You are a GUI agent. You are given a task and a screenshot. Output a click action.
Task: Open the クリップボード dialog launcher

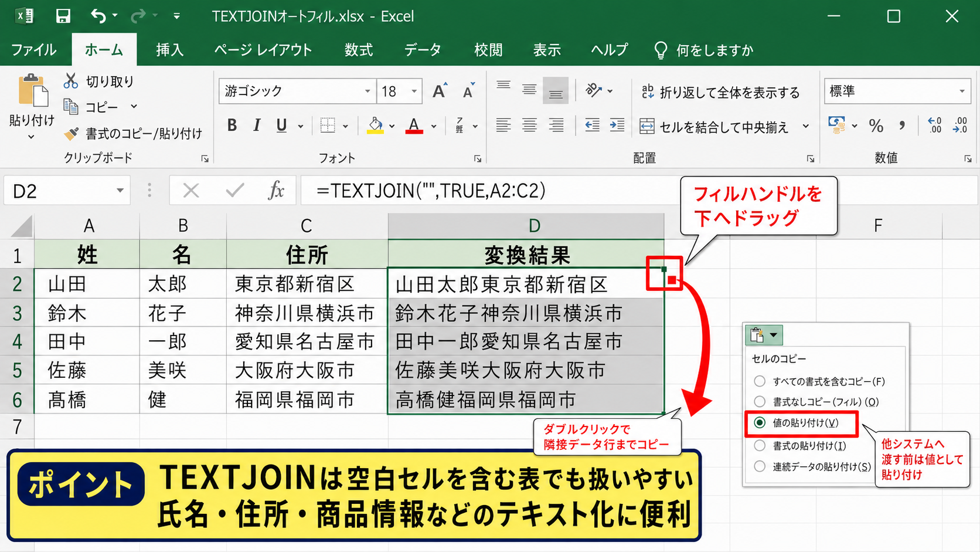tap(205, 158)
